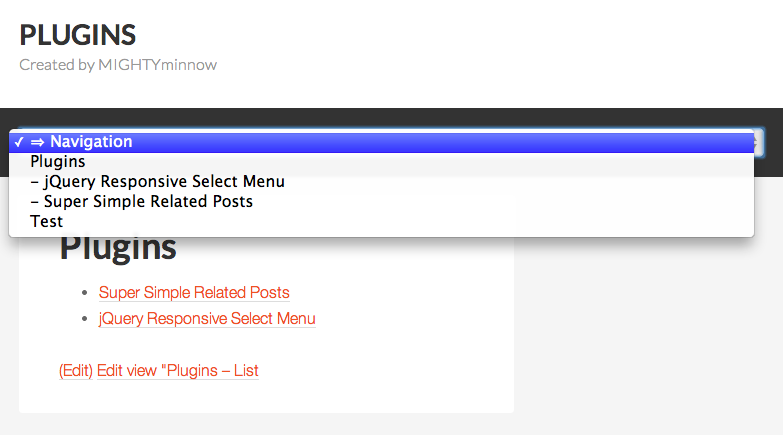Open the Edit view "Plugins – List link
783x435 pixels.
coord(178,371)
